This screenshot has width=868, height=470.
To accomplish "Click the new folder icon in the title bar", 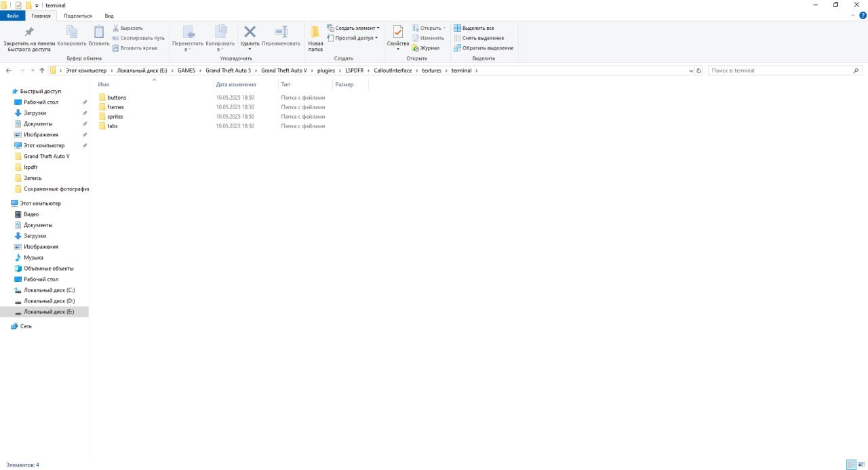I will click(x=28, y=5).
